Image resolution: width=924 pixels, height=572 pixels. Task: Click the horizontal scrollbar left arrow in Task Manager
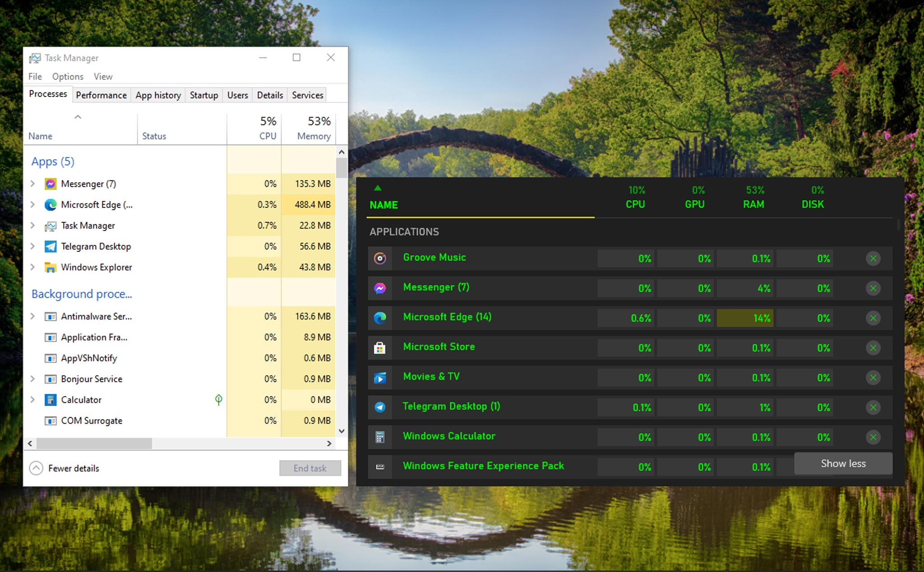(30, 443)
